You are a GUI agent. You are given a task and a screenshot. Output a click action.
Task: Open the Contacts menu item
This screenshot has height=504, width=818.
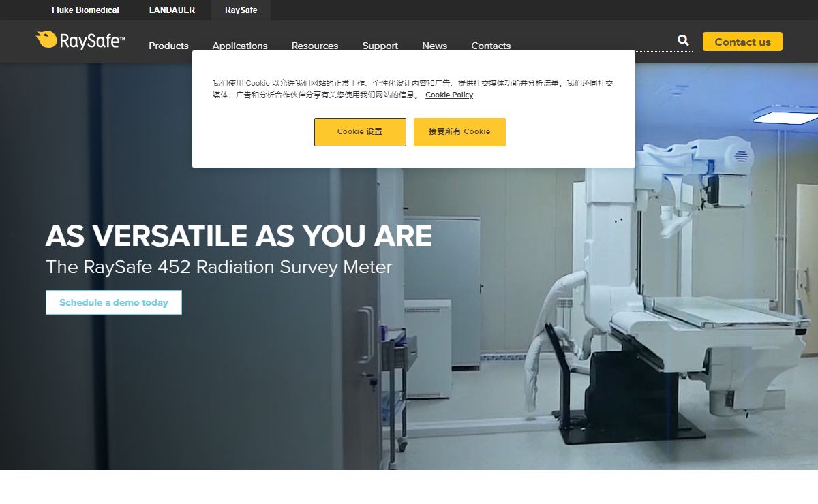[491, 46]
